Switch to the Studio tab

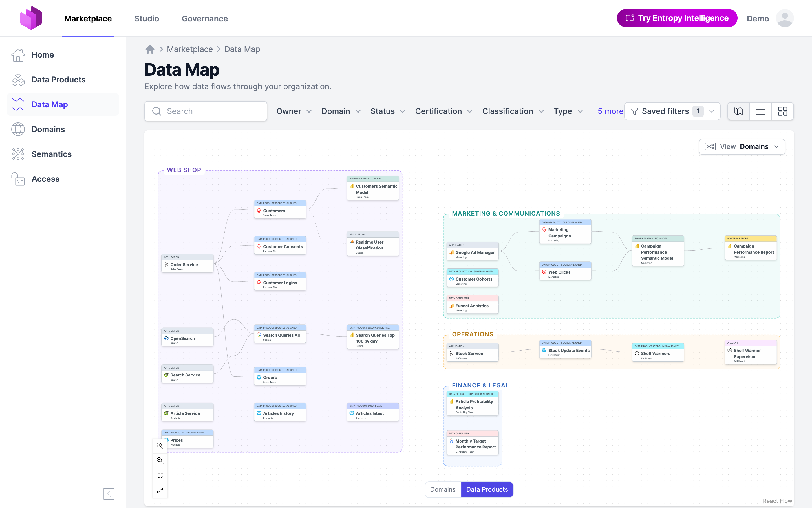pos(147,18)
